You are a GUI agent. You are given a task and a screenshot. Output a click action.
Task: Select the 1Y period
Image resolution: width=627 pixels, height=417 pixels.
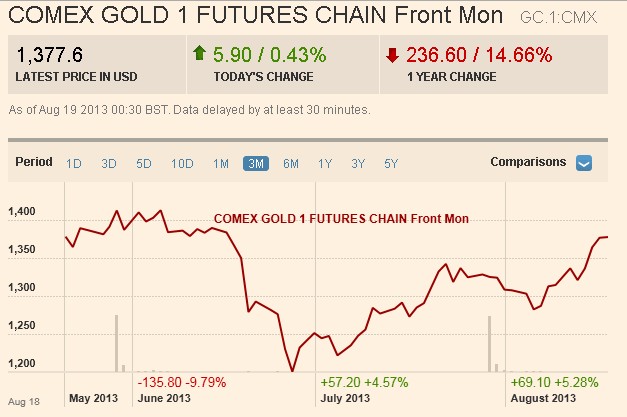(x=325, y=163)
